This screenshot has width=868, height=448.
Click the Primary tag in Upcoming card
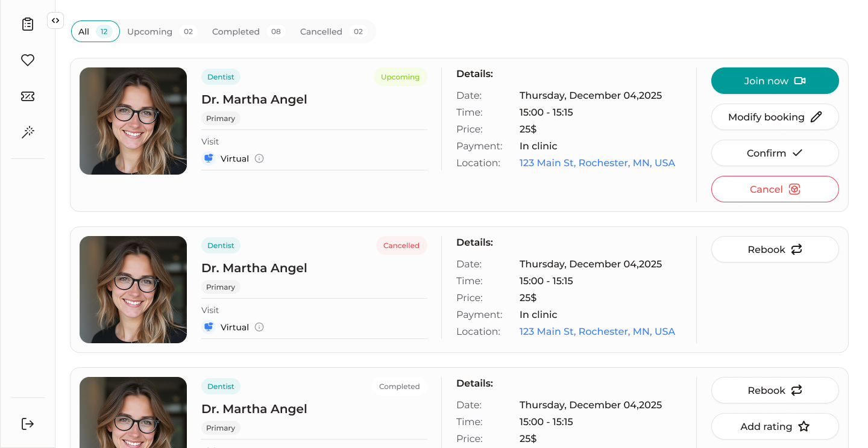(x=221, y=119)
